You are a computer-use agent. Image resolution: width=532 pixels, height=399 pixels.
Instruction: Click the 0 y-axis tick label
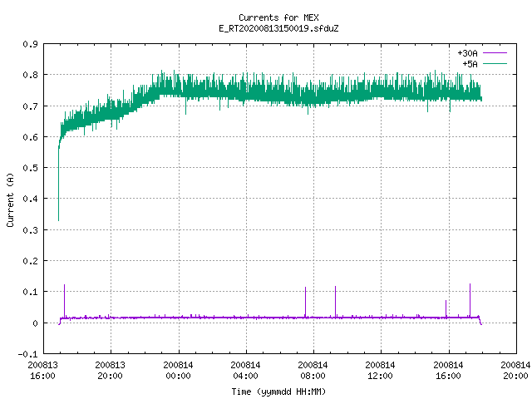pos(35,323)
